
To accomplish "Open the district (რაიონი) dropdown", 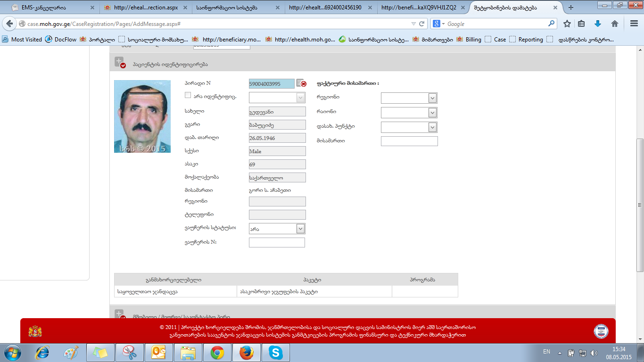I will tap(432, 113).
